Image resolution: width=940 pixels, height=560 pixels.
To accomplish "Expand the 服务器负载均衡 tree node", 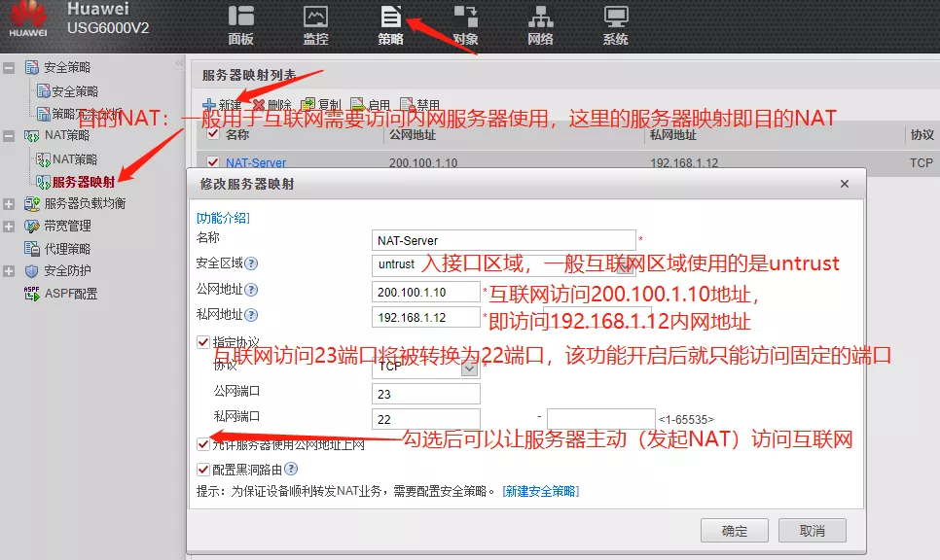I will 9,204.
